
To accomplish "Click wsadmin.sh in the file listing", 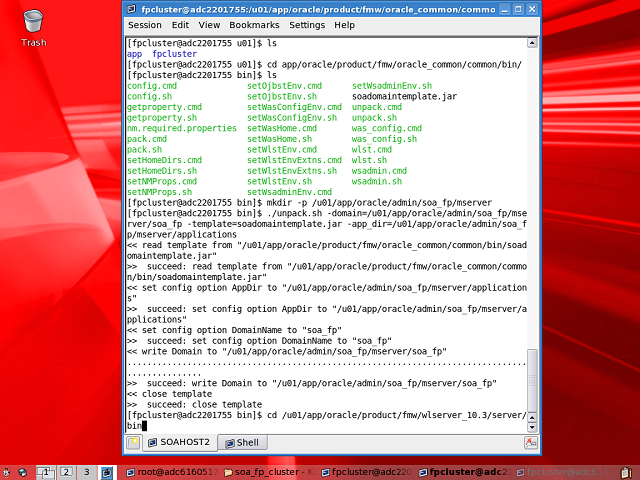I will coord(377,182).
